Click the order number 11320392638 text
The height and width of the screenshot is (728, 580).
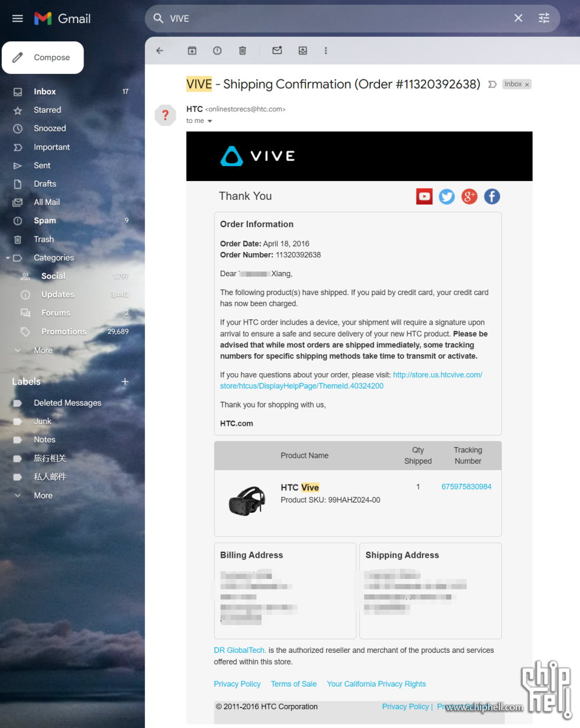(x=298, y=255)
